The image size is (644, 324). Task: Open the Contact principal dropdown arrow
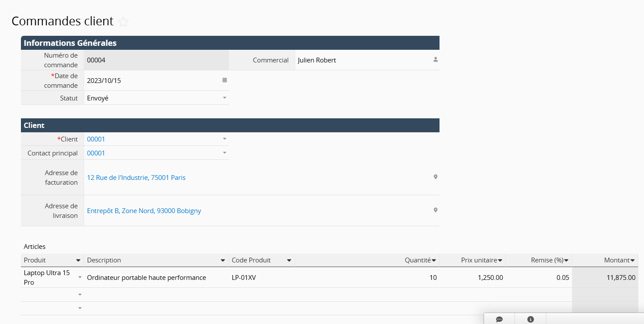click(x=225, y=153)
